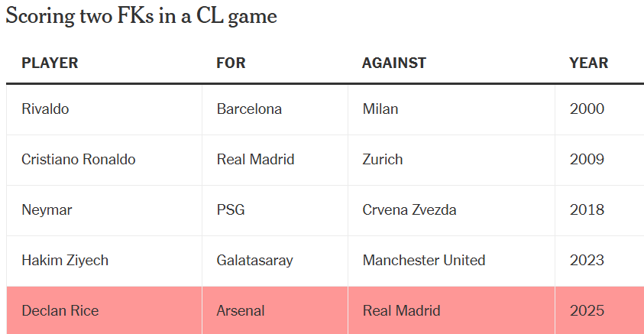Click the Crvena Zvezda opponent cell
644x334 pixels.
click(451, 210)
